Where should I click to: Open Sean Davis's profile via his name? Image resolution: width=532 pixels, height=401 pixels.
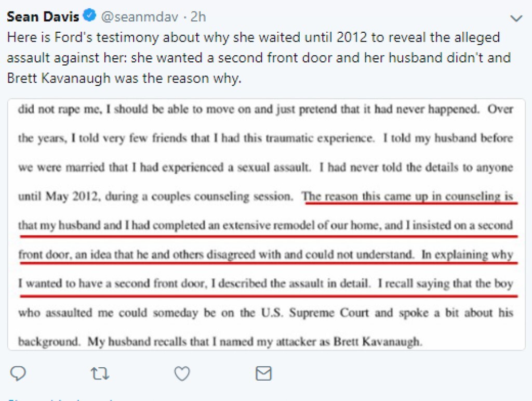pyautogui.click(x=43, y=17)
